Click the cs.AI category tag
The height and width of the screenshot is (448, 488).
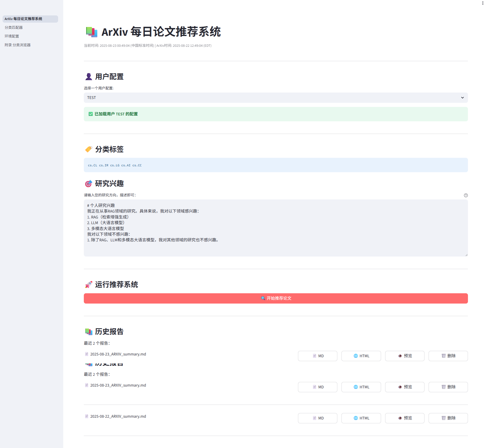(126, 165)
